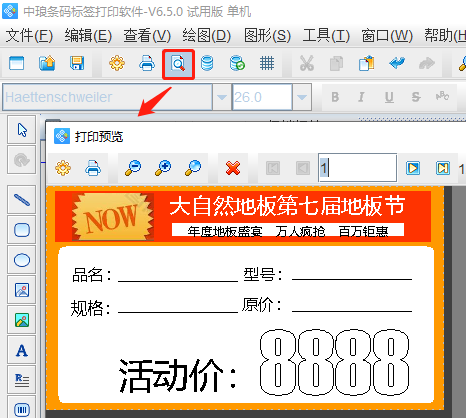Click the grey redo arrow icon
Image resolution: width=466 pixels, height=418 pixels.
point(427,63)
